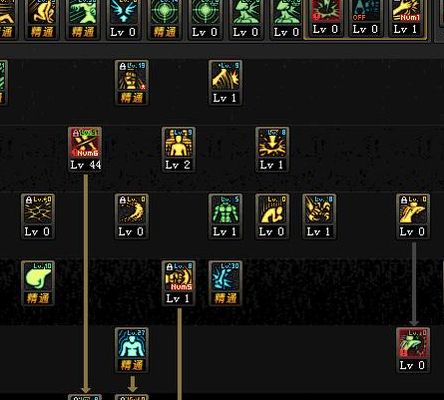Click the locked yellow kick Lv 0 skill
This screenshot has height=400, width=444.
(x=132, y=216)
